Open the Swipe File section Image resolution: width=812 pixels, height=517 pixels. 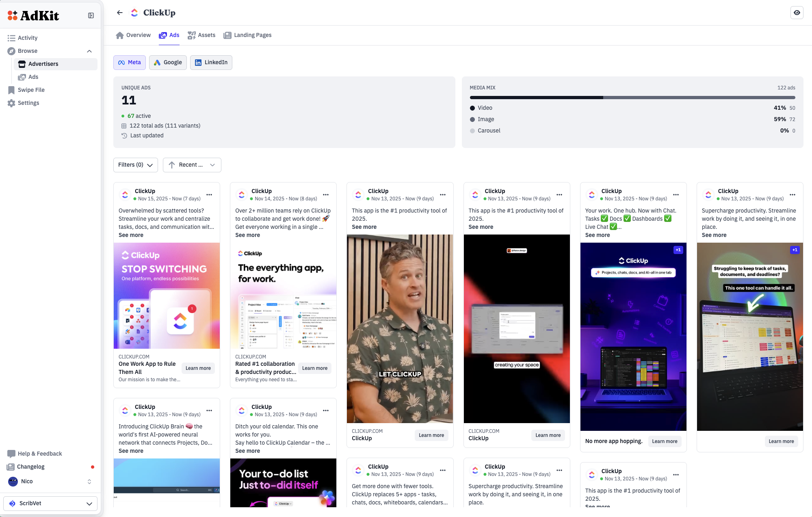[x=31, y=90]
